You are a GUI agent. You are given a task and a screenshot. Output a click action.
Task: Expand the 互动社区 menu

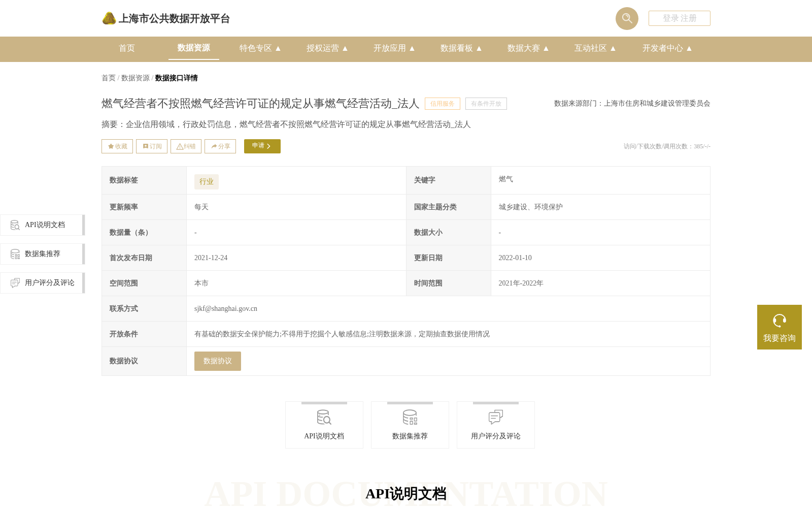[595, 48]
